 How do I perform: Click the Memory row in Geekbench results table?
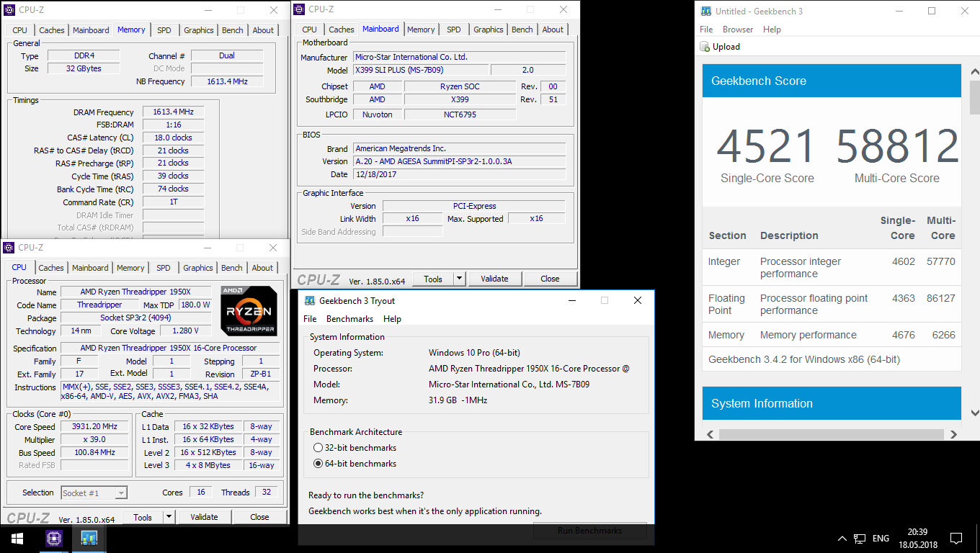[832, 335]
